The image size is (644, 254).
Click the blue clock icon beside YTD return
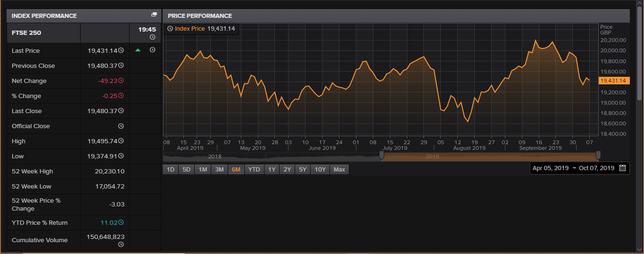click(x=121, y=222)
